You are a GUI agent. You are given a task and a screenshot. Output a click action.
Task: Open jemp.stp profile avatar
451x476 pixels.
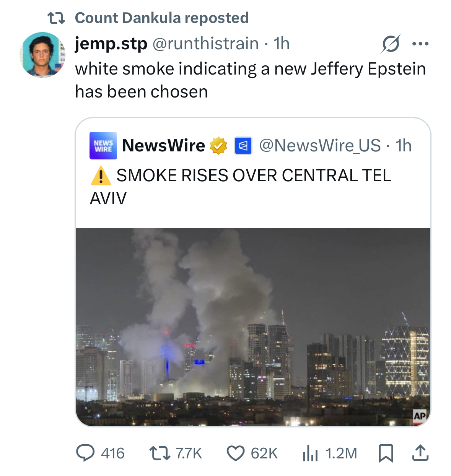point(42,55)
